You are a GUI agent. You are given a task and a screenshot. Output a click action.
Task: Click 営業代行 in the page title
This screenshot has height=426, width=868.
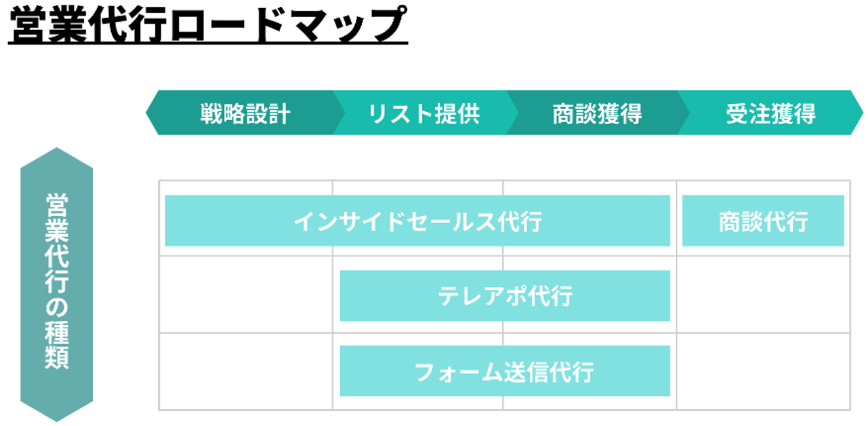tap(88, 24)
